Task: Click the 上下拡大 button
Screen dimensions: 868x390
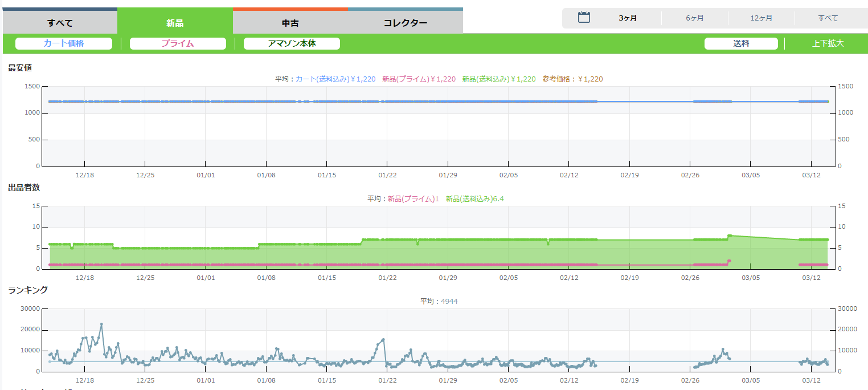Action: tap(828, 43)
